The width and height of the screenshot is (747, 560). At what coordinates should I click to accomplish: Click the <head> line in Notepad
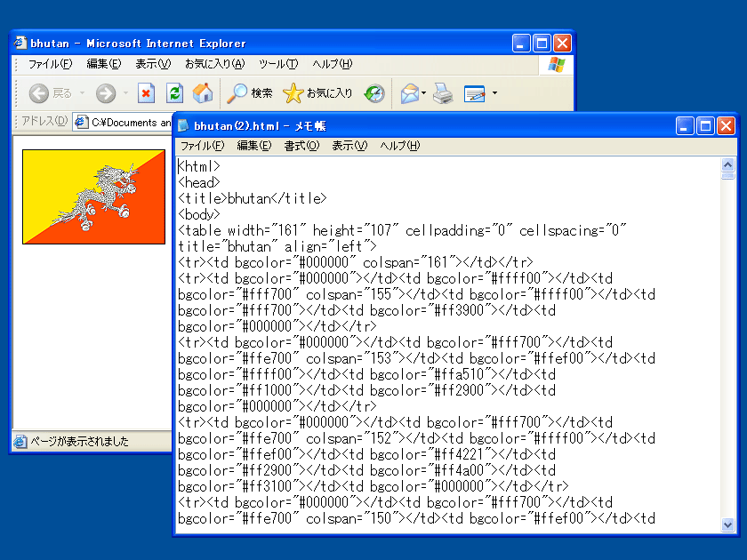pyautogui.click(x=199, y=182)
